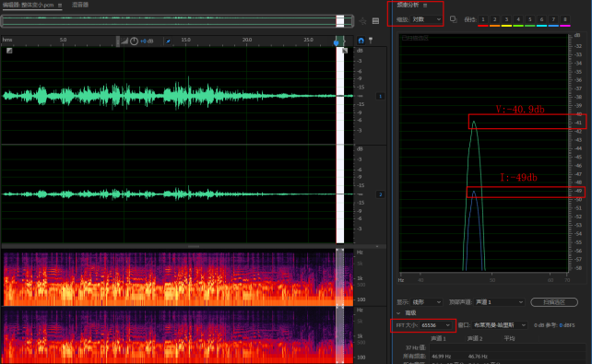Click the 46.76 Hz value for channel 2
Screen dimensions: 592x364
[x=478, y=356]
